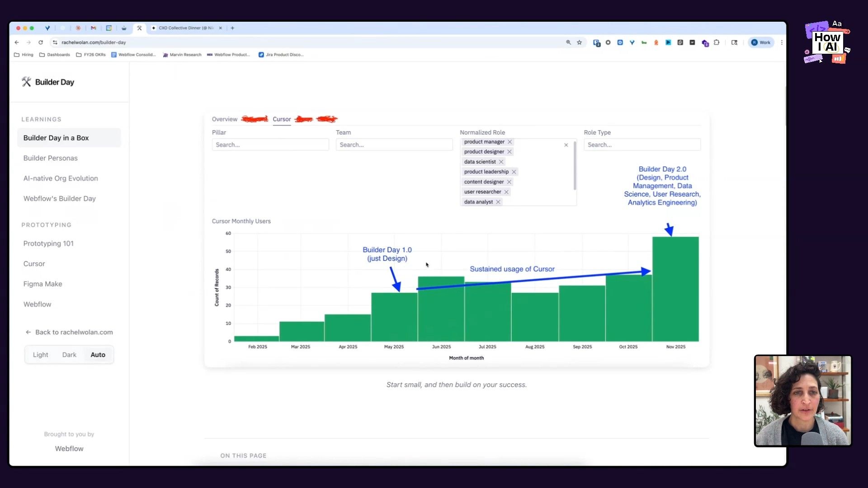868x488 pixels.
Task: Click the orange figure extension icon
Action: coord(656,42)
